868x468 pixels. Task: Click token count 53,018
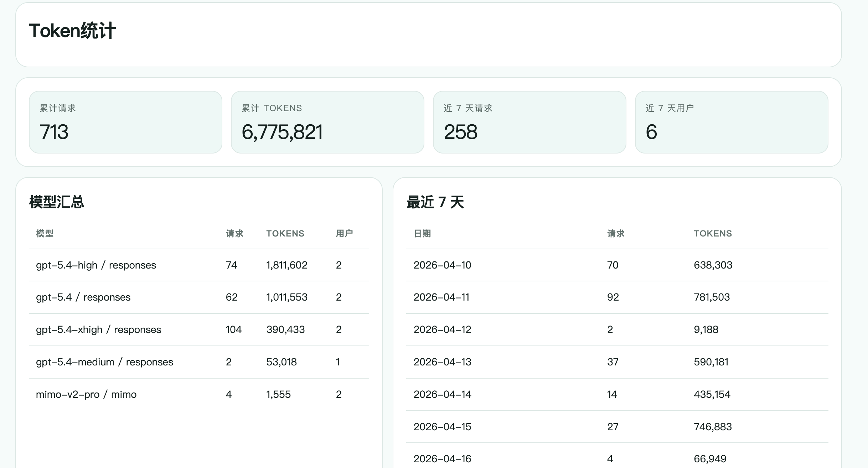281,362
